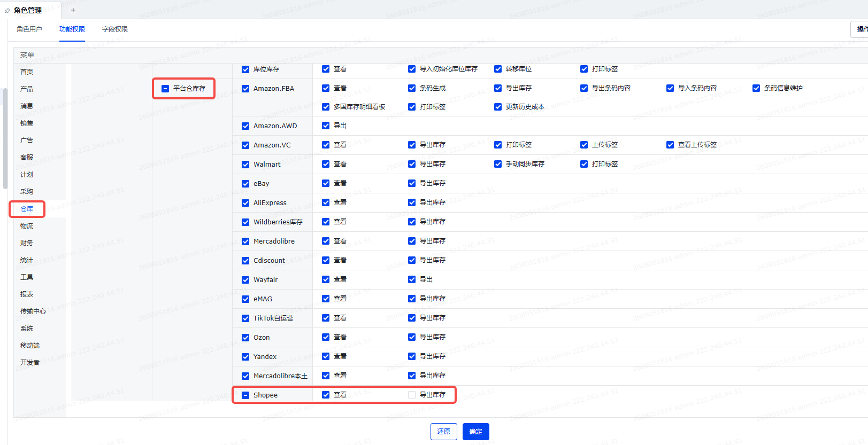
Task: Uncheck the eMAG checkbox
Action: pyautogui.click(x=245, y=299)
